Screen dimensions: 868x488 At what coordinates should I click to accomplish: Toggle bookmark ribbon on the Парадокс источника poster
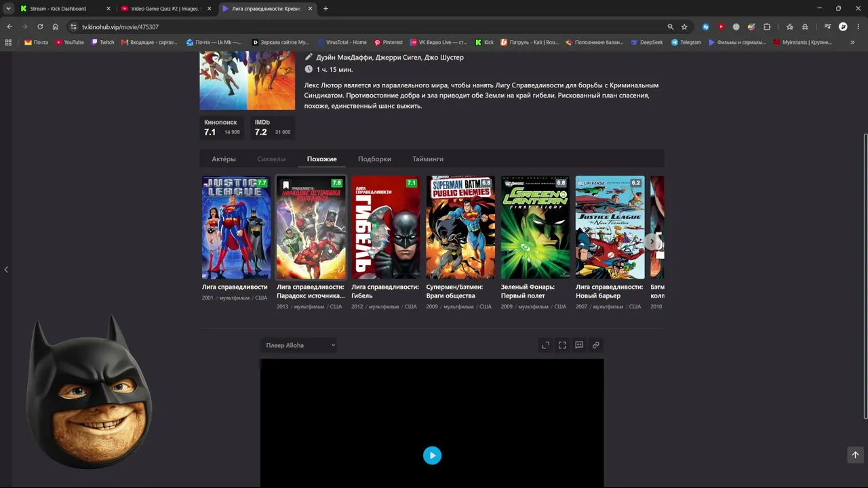(285, 185)
